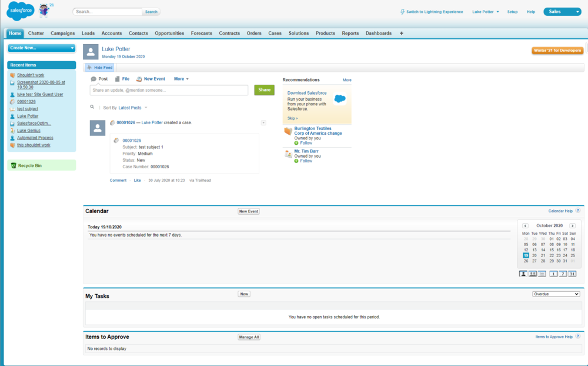Open the Create New dropdown
This screenshot has width=588, height=366.
click(42, 48)
